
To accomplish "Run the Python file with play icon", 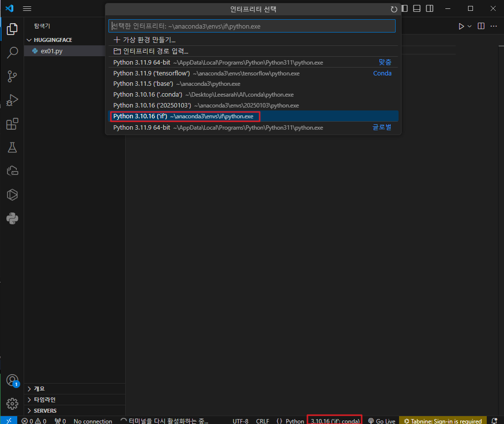I will point(461,27).
